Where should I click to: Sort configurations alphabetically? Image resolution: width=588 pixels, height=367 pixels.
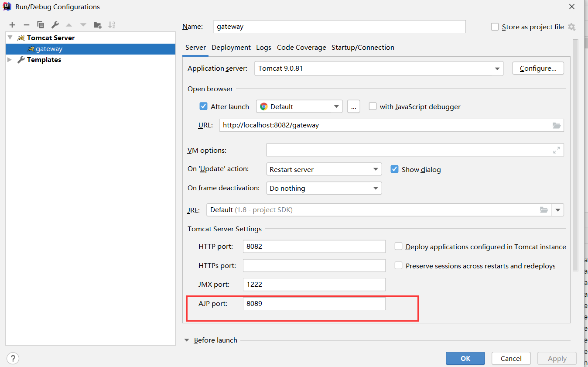coord(112,24)
